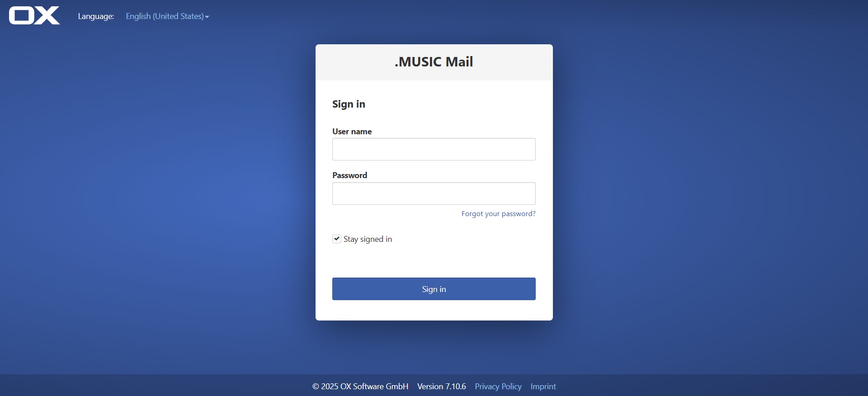Click the 'Language:' label text
The width and height of the screenshot is (868, 396).
point(96,16)
